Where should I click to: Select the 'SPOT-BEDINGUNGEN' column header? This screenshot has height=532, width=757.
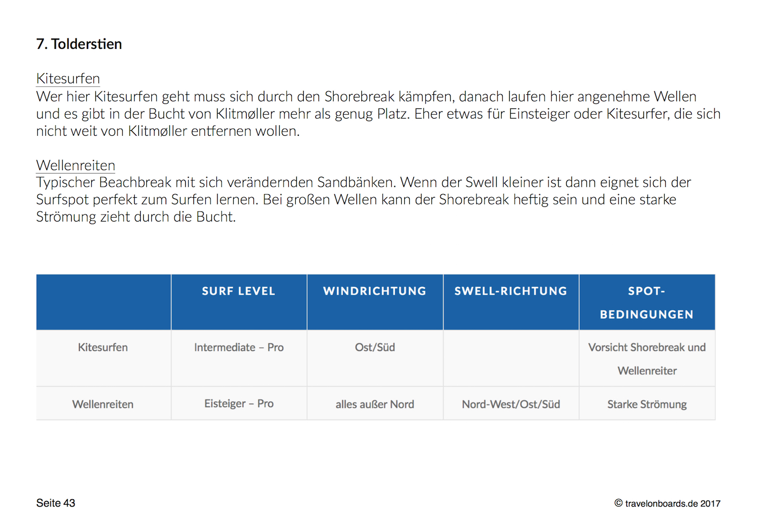647,302
